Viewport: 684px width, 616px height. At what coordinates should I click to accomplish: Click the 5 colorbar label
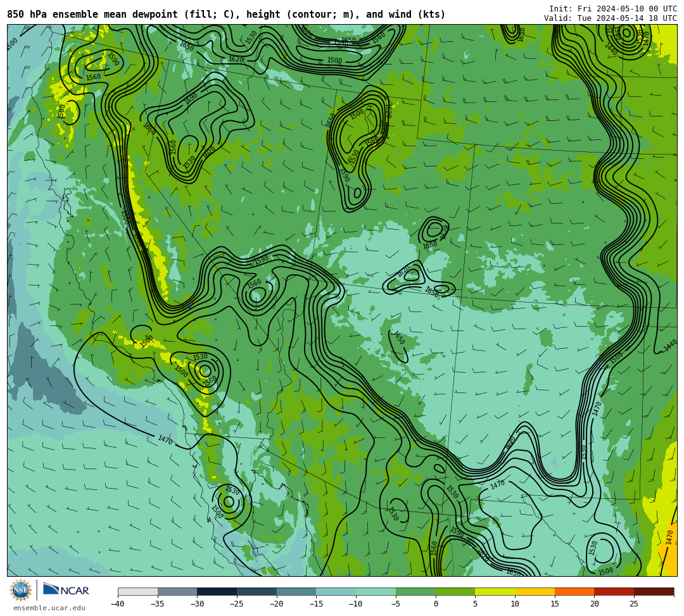476,604
